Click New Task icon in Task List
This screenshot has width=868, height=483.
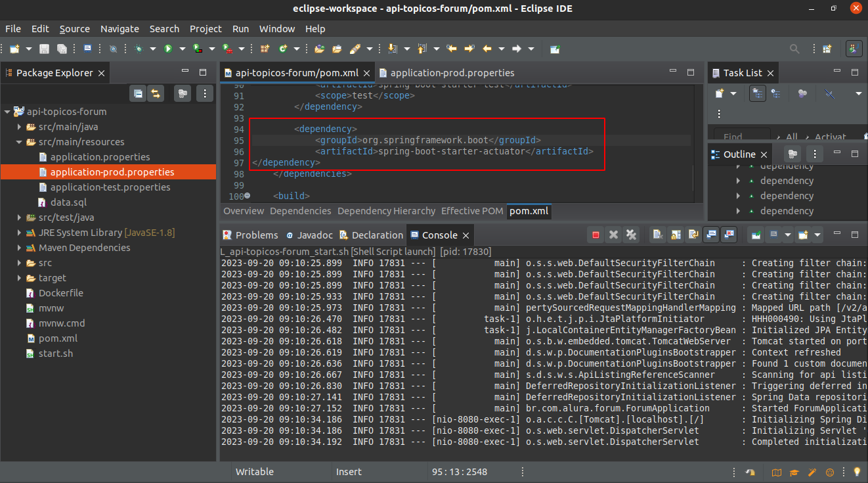click(720, 94)
